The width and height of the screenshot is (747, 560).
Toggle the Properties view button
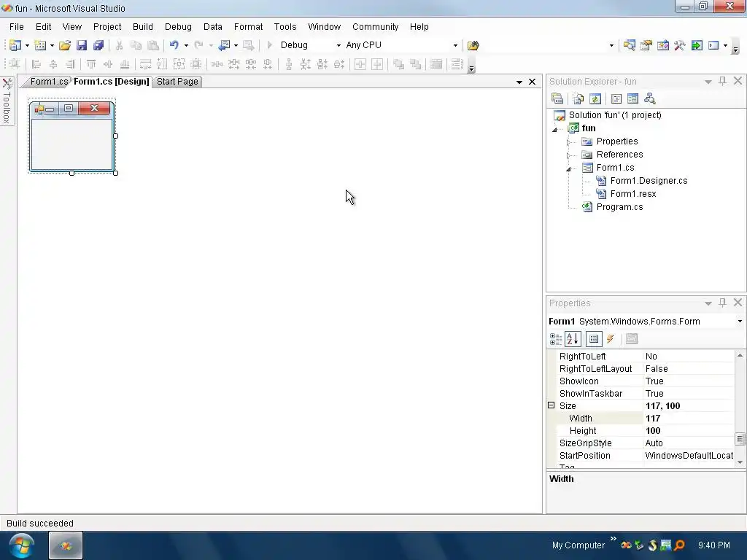tap(594, 339)
